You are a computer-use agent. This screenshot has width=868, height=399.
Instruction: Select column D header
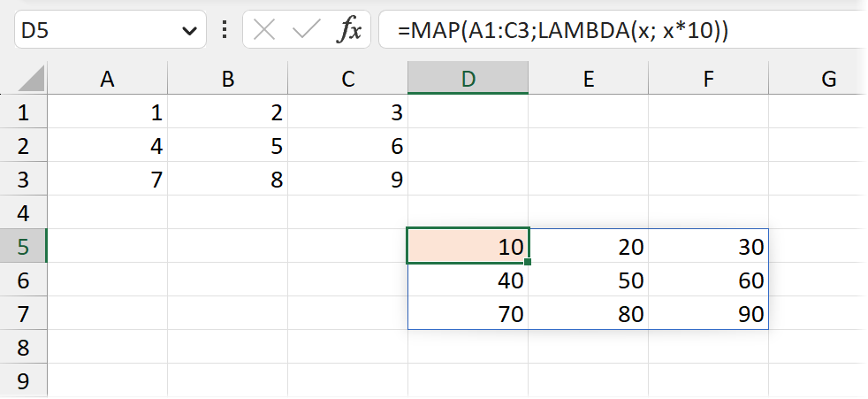(468, 79)
